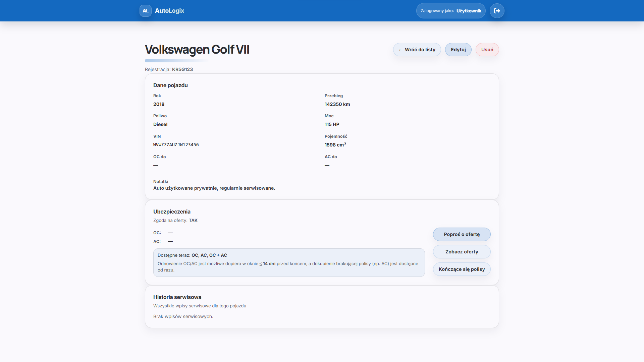Screen dimensions: 644x362
Task: Click the AC do label
Action: pyautogui.click(x=331, y=157)
